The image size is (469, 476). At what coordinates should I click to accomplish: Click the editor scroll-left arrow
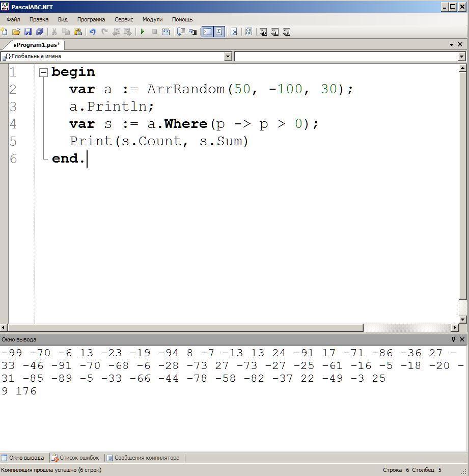[4, 328]
